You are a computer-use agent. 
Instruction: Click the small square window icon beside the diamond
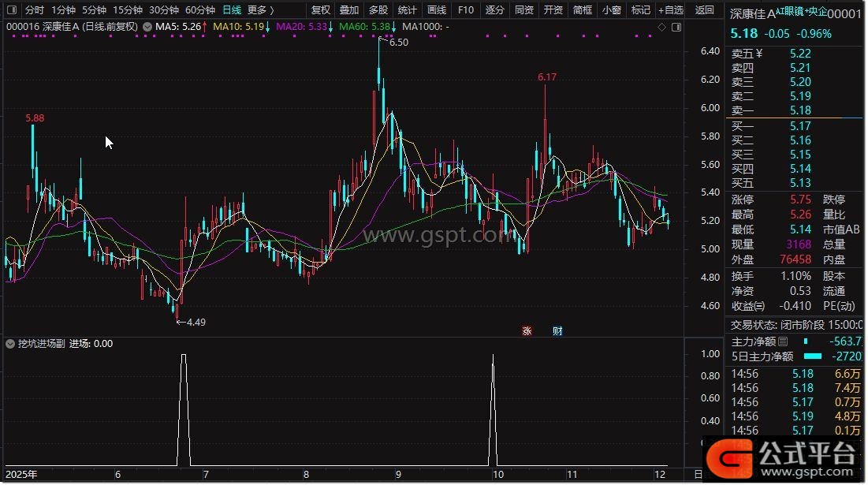tap(676, 27)
